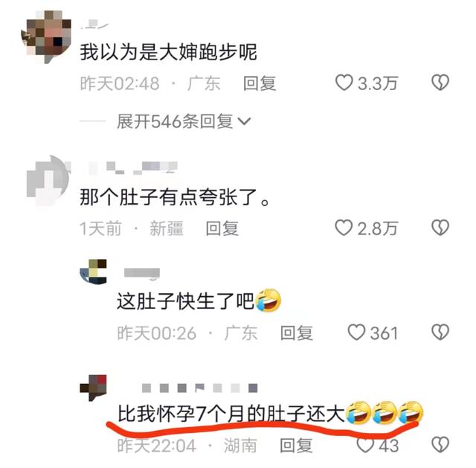Like the 比我怀孕7个月 reply with 43 likes

(365, 445)
